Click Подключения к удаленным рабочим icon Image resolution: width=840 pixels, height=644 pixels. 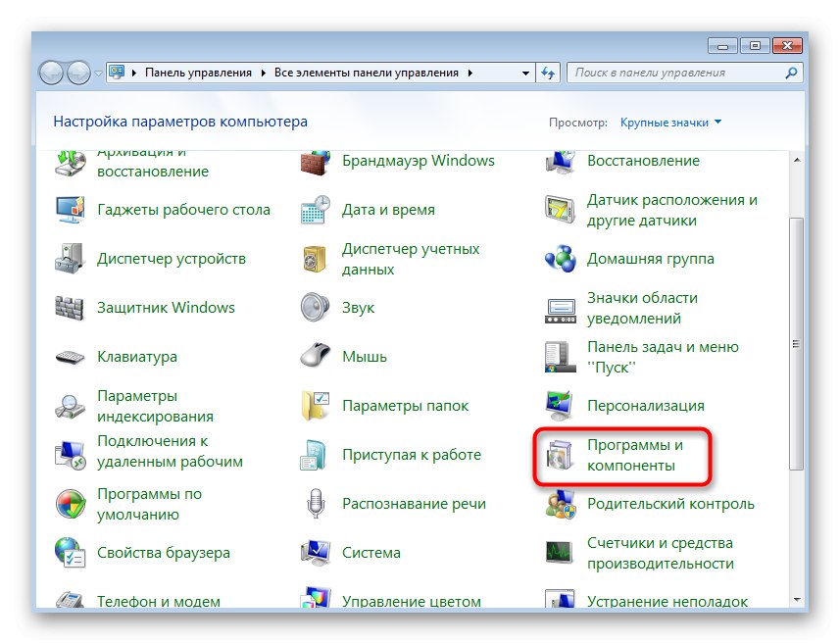tap(71, 455)
